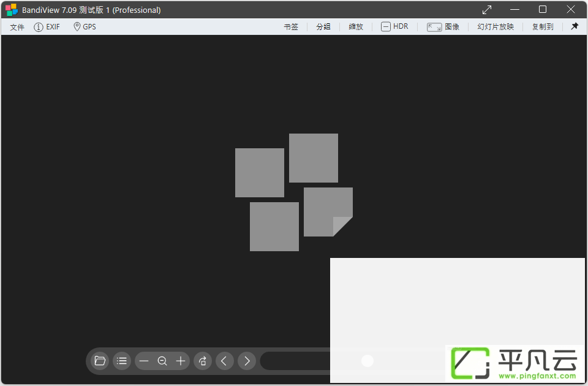Open the 分组 grouping menu
This screenshot has height=386, width=588.
pos(323,26)
